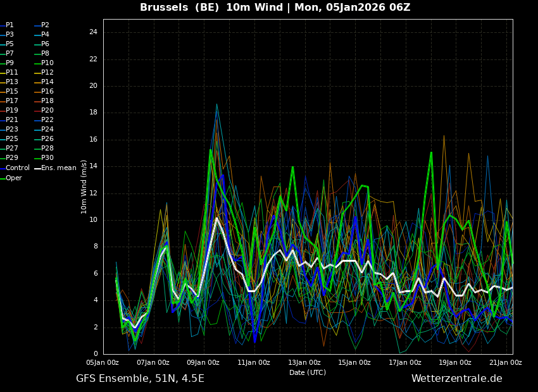Click the Oper legend entry

pyautogui.click(x=11, y=178)
